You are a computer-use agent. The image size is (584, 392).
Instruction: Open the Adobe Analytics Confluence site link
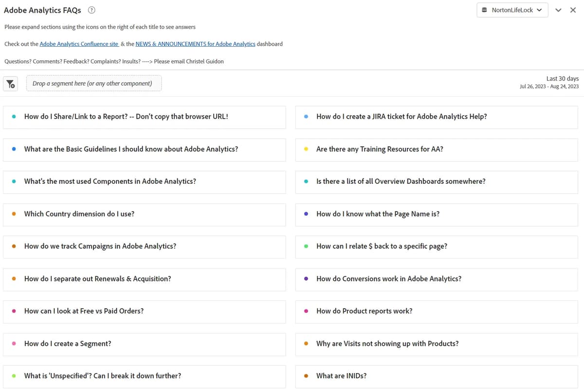pyautogui.click(x=79, y=44)
